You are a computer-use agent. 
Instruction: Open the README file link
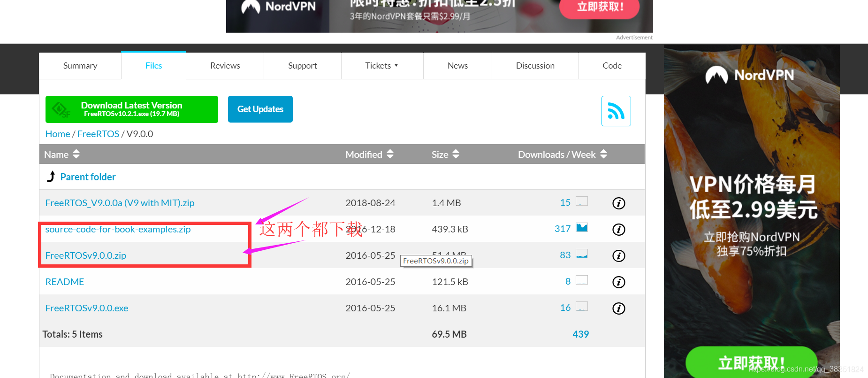(x=65, y=282)
